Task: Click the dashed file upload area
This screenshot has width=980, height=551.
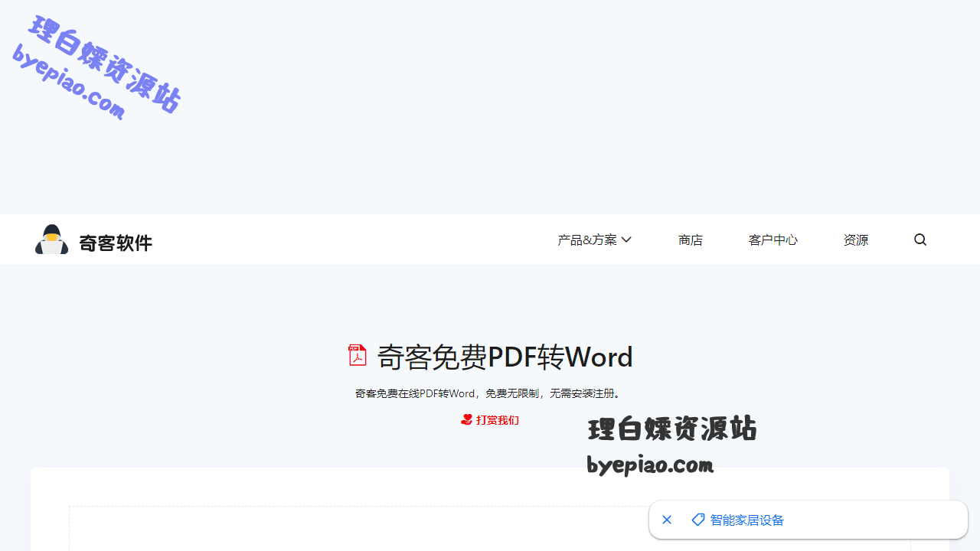Action: click(x=490, y=528)
